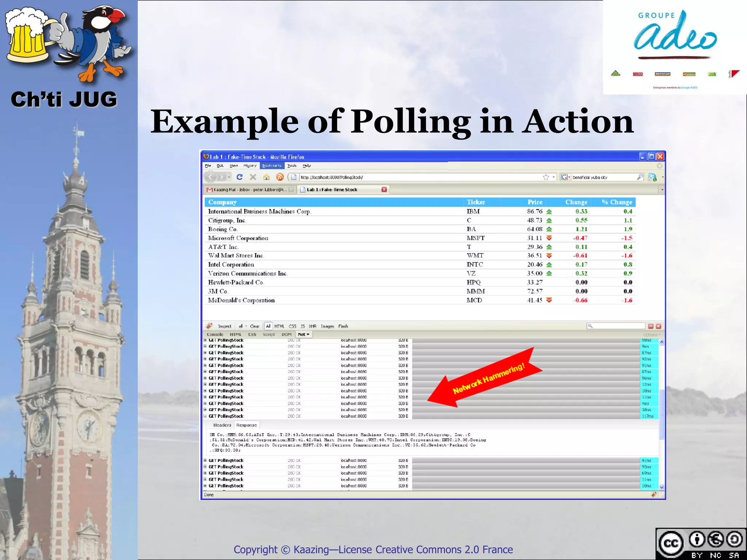Click the Google search engine icon
This screenshot has width=747, height=560.
pos(564,177)
